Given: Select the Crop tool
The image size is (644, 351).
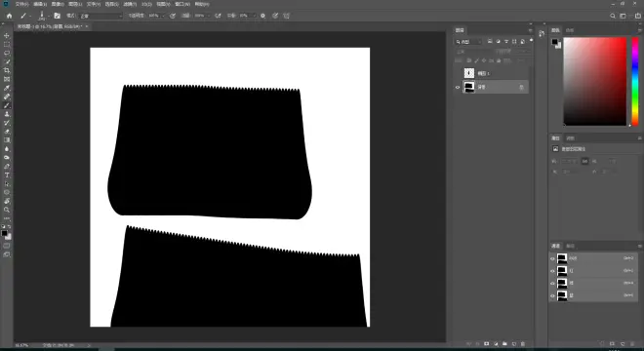Looking at the screenshot, I should pos(7,70).
